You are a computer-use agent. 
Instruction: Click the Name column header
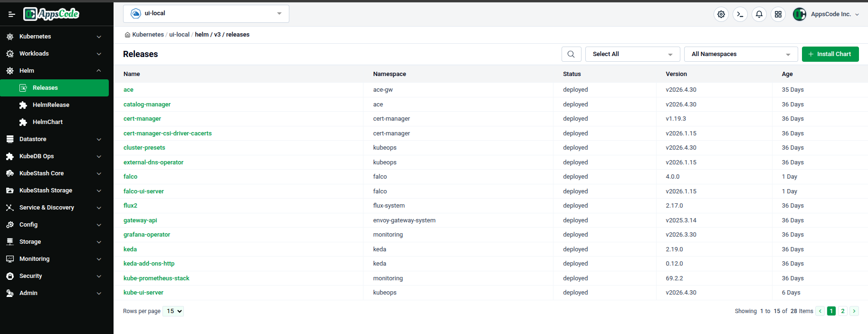(132, 74)
